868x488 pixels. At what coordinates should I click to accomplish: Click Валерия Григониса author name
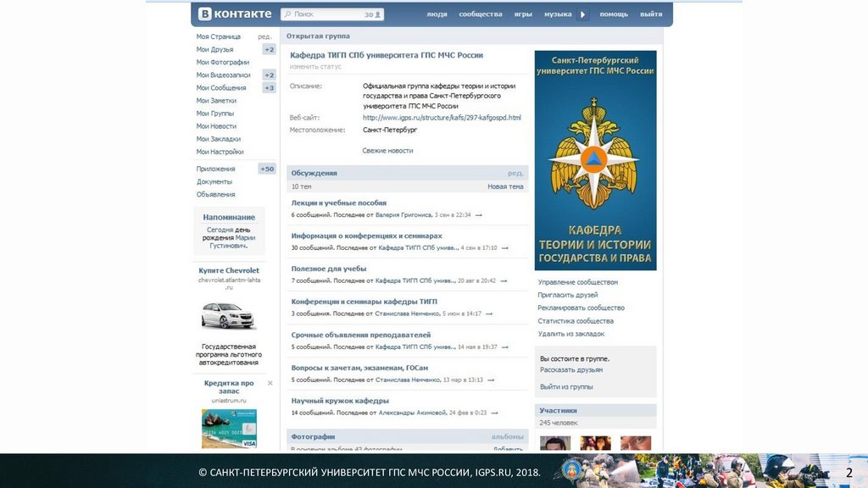(403, 214)
